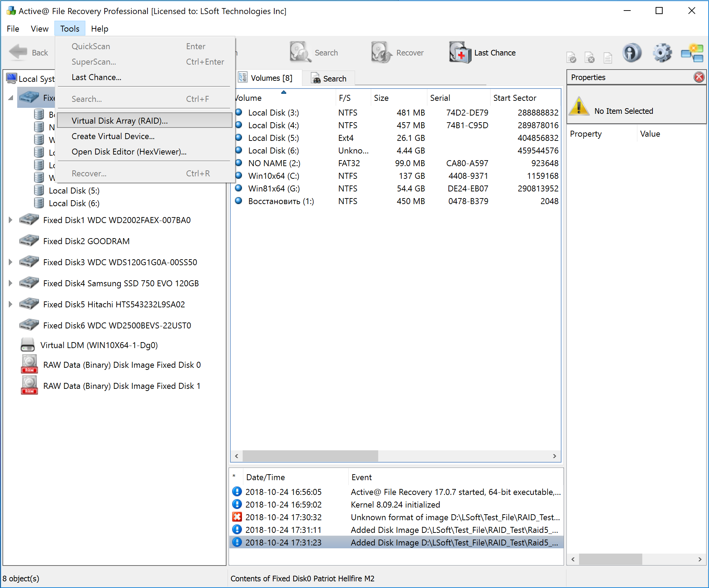Image resolution: width=709 pixels, height=588 pixels.
Task: Sort by the Start Sector column header
Action: 525,98
